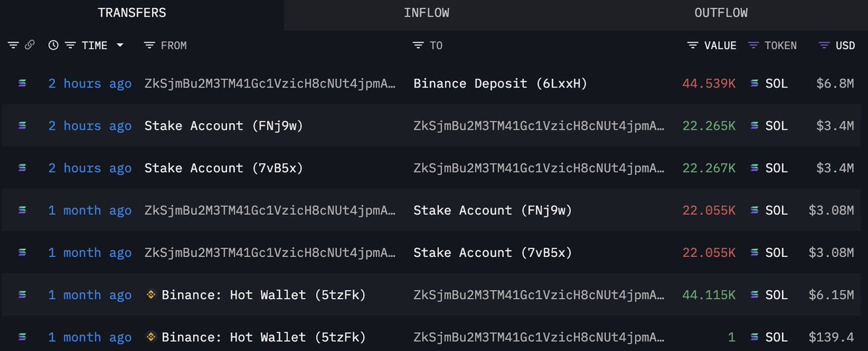Click the purple TOKEN filter icon

pyautogui.click(x=753, y=45)
